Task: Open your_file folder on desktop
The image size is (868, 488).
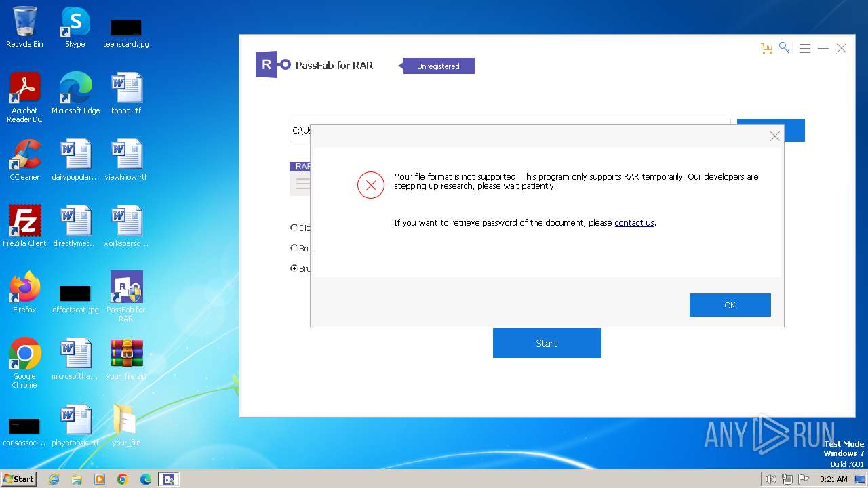Action: tap(126, 426)
